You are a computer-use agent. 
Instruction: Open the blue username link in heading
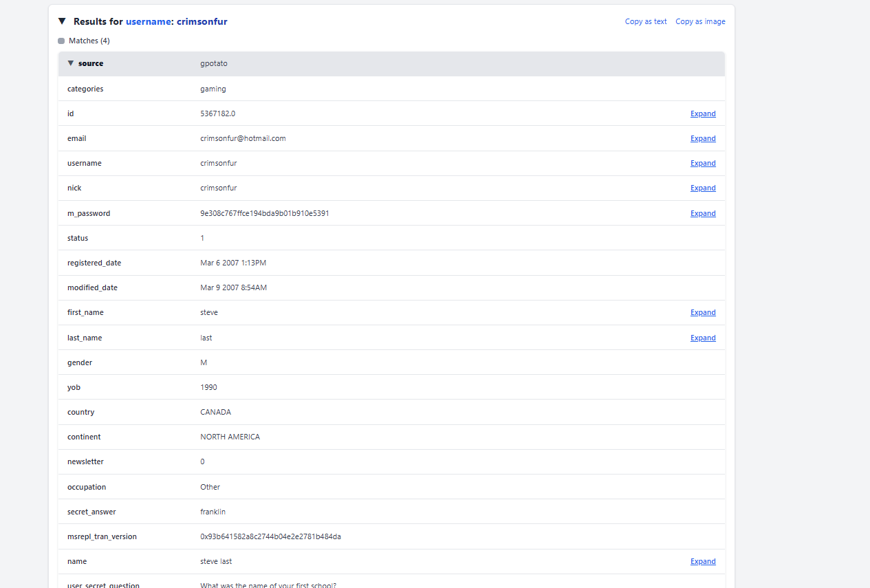pos(148,21)
